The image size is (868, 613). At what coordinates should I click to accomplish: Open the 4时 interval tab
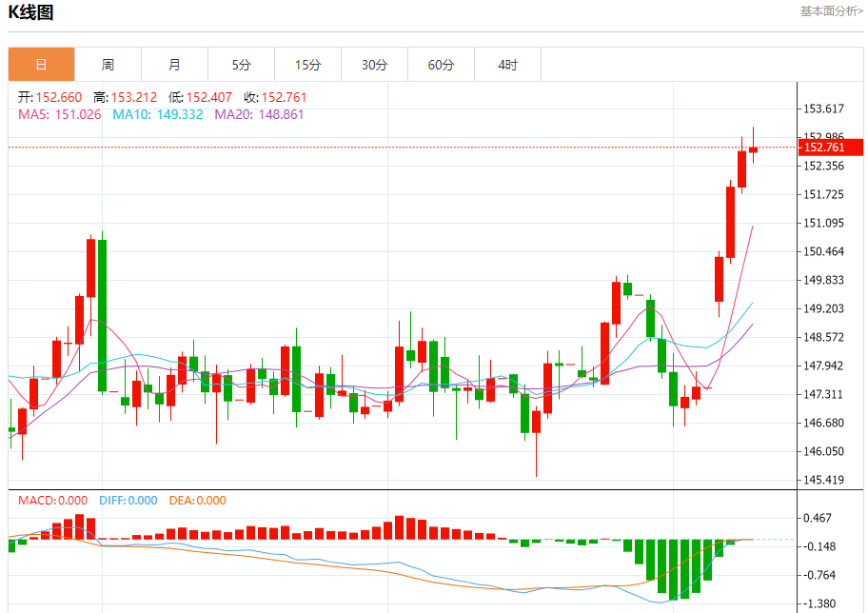click(507, 65)
